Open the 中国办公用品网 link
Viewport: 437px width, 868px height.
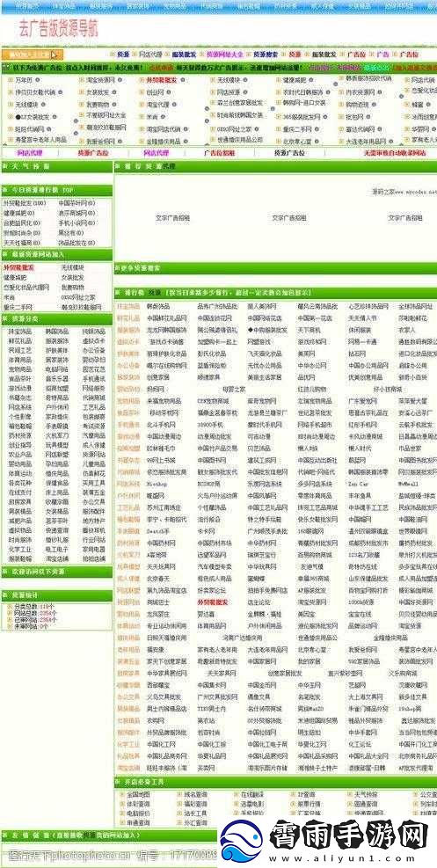[368, 365]
